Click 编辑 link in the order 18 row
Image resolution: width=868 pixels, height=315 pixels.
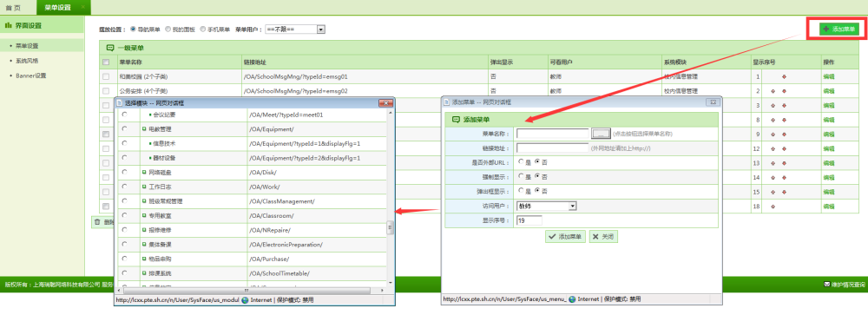[828, 206]
